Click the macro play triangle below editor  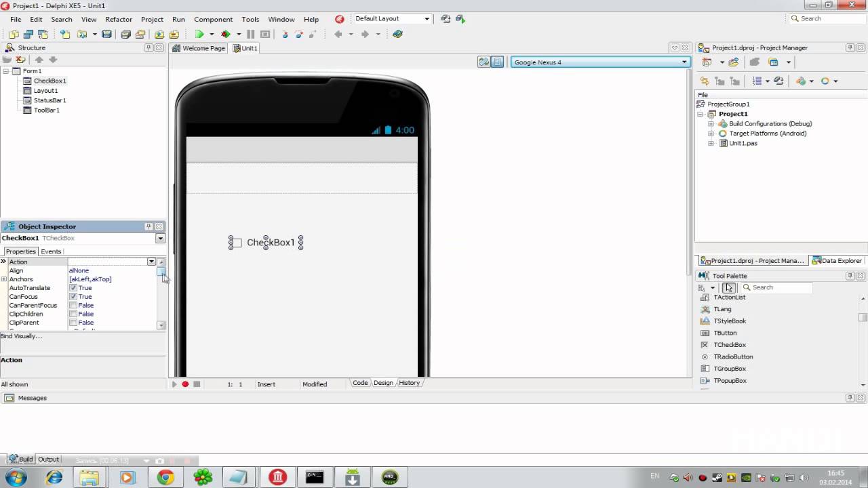tap(174, 384)
